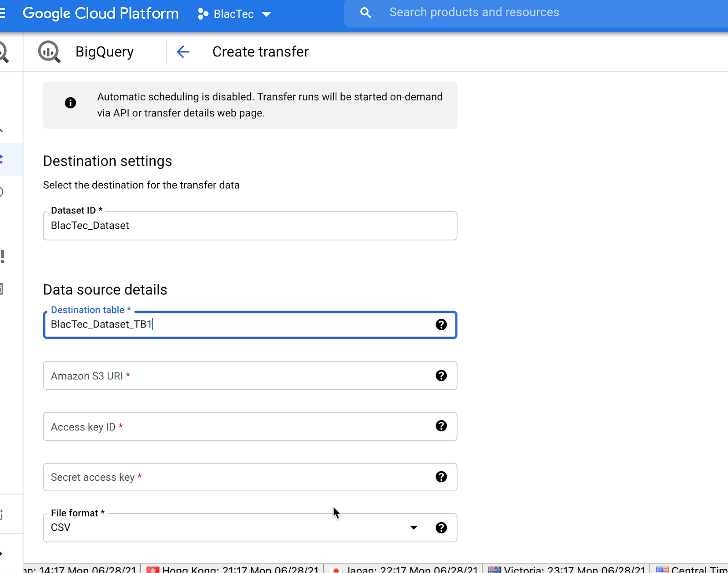Expand the File format CSV dropdown
This screenshot has width=728, height=573.
tap(414, 528)
